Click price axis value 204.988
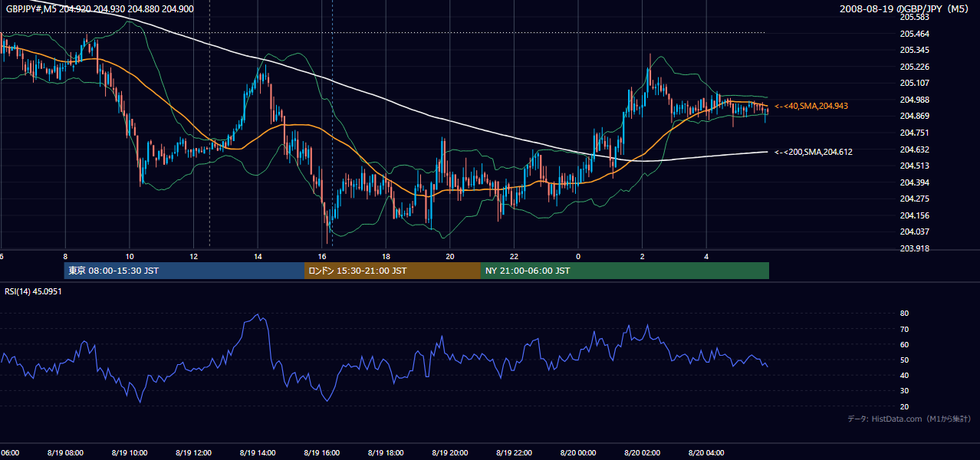Viewport: 980px width, 460px height. coord(914,100)
